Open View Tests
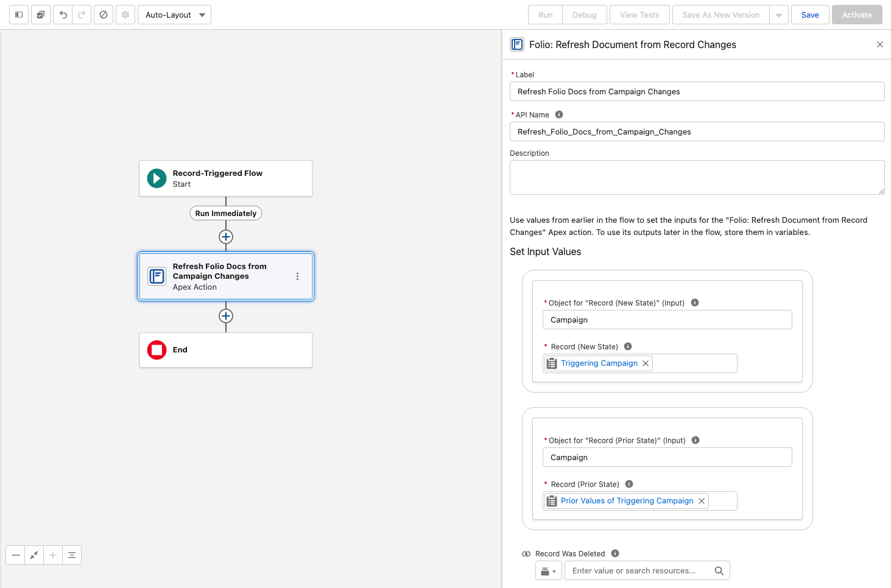Image resolution: width=891 pixels, height=588 pixels. pyautogui.click(x=639, y=15)
